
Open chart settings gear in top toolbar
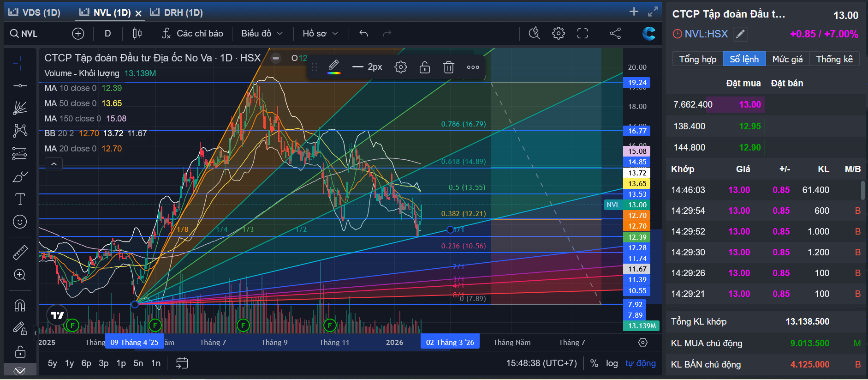(x=559, y=33)
